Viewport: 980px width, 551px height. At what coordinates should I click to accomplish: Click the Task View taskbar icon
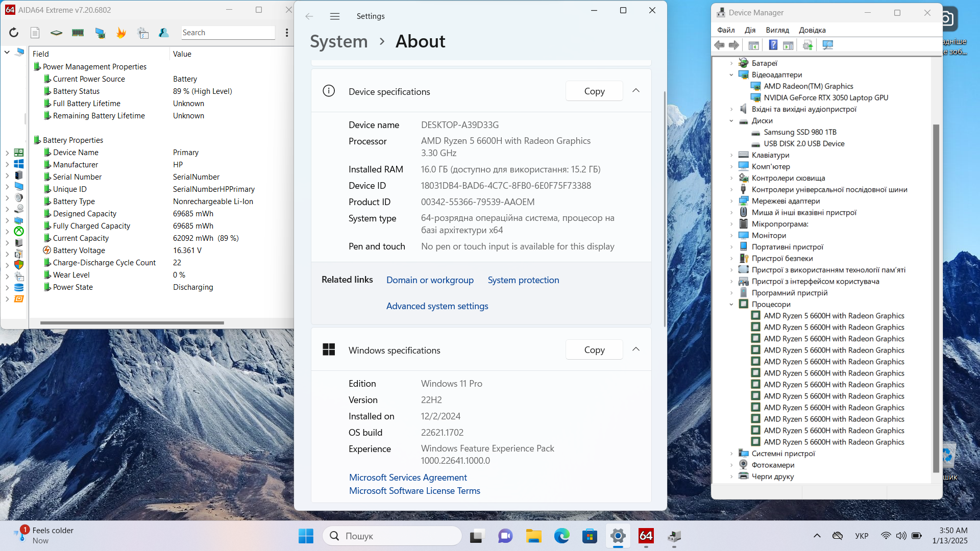(x=477, y=536)
